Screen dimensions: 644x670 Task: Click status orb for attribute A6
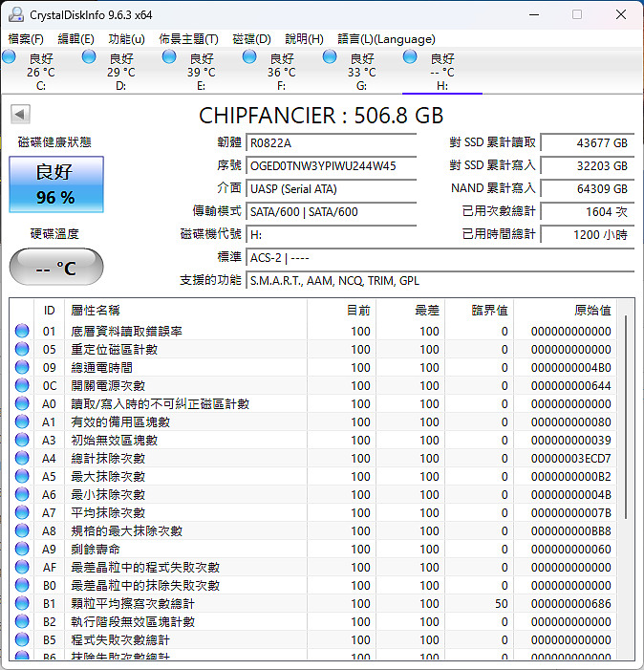(x=22, y=494)
